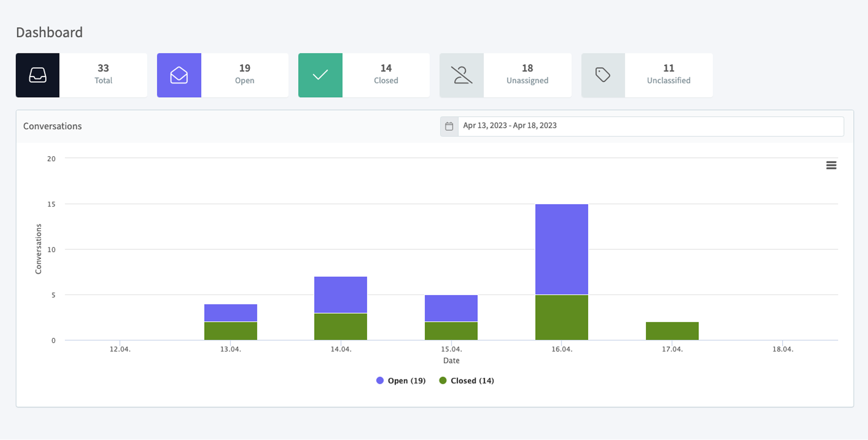
Task: Click the calendar icon beside date range
Action: pos(449,126)
